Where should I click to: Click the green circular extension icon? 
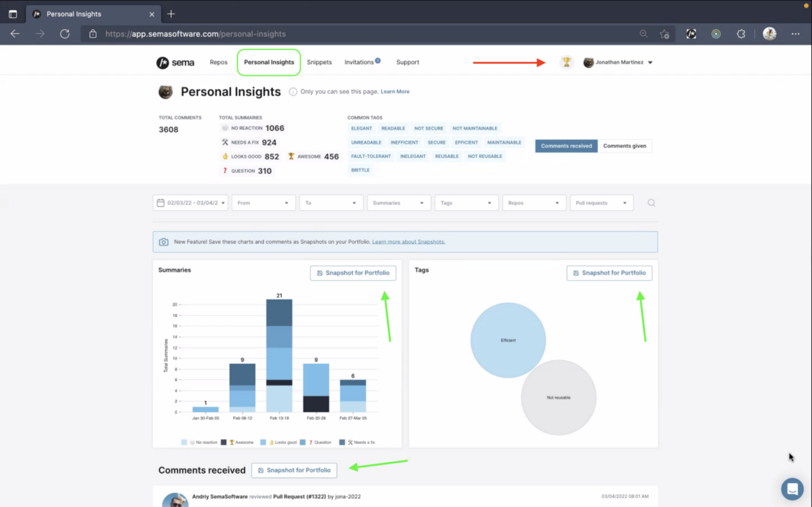click(x=716, y=34)
